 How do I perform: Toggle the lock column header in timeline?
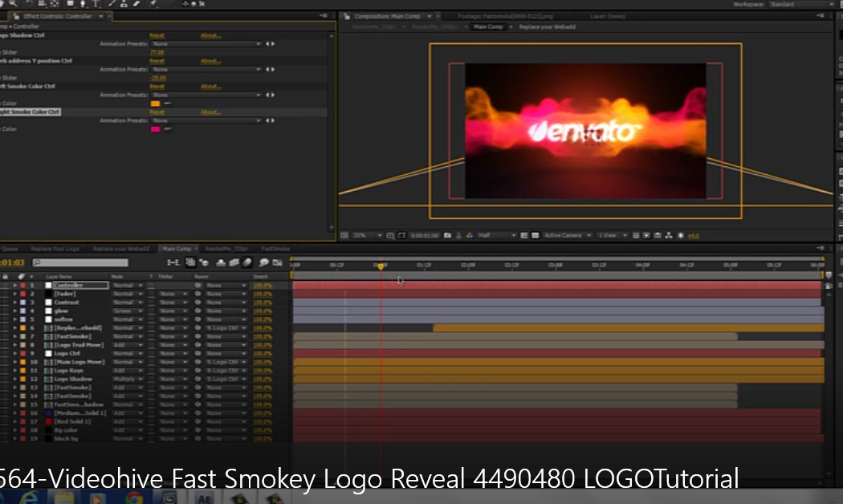(6, 277)
